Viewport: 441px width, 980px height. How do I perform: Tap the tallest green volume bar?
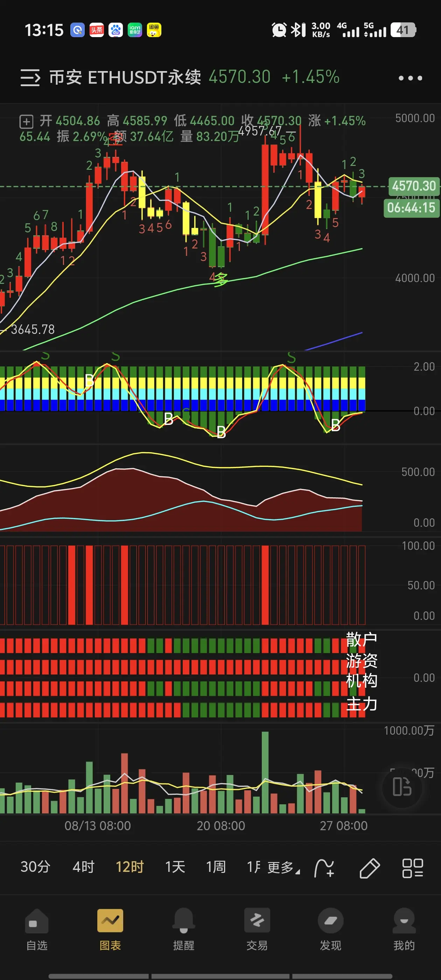(x=265, y=772)
